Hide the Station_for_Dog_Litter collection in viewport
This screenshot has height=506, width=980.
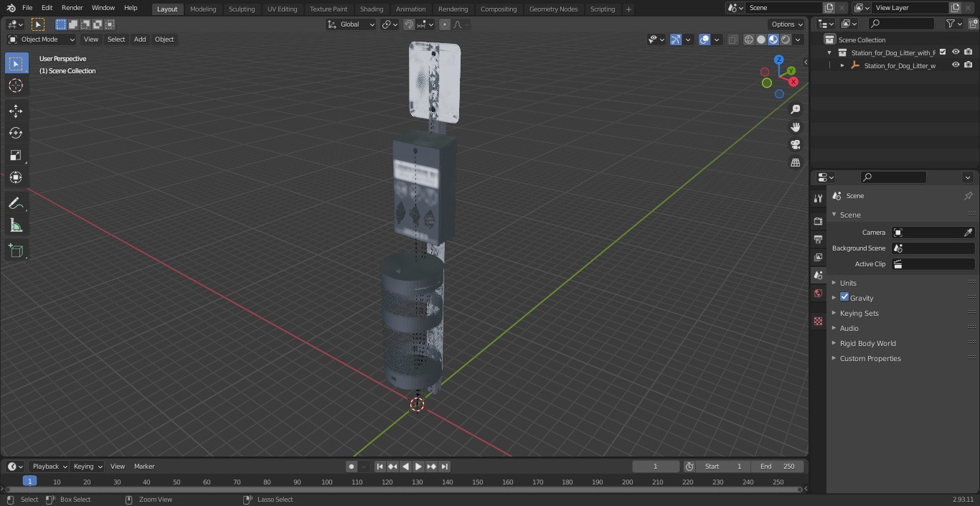(x=956, y=52)
